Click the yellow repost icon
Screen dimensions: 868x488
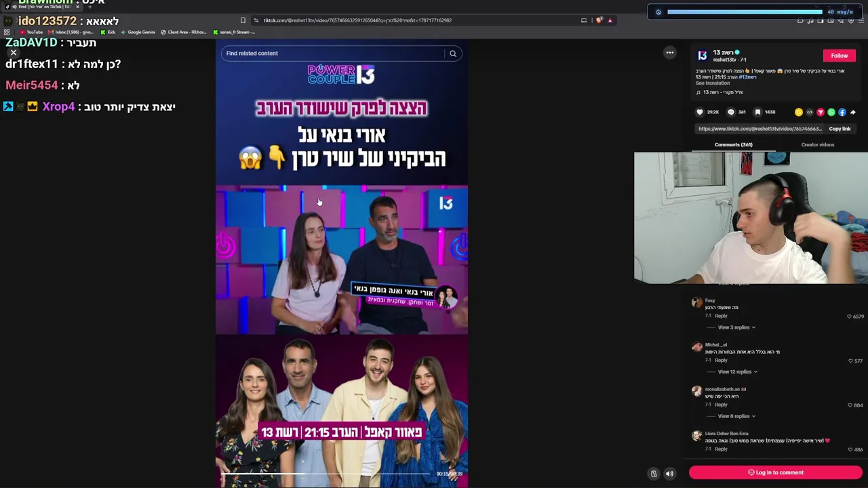799,113
